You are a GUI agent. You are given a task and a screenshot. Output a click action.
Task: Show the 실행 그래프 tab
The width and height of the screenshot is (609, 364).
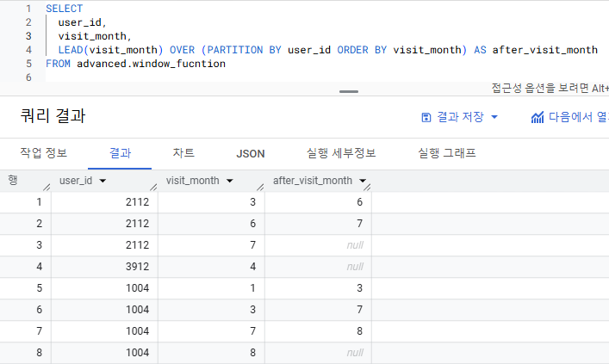click(x=447, y=153)
